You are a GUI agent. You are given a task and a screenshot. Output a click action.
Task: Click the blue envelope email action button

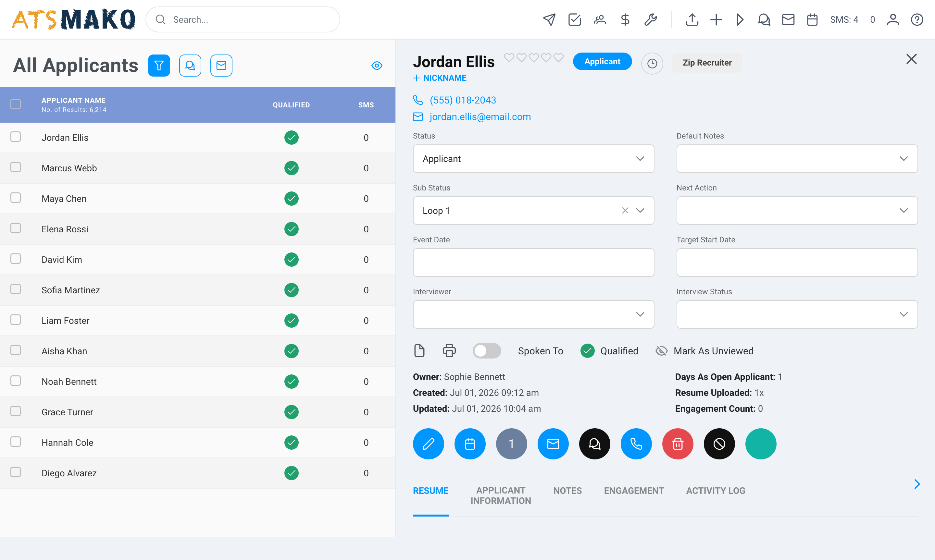[553, 444]
